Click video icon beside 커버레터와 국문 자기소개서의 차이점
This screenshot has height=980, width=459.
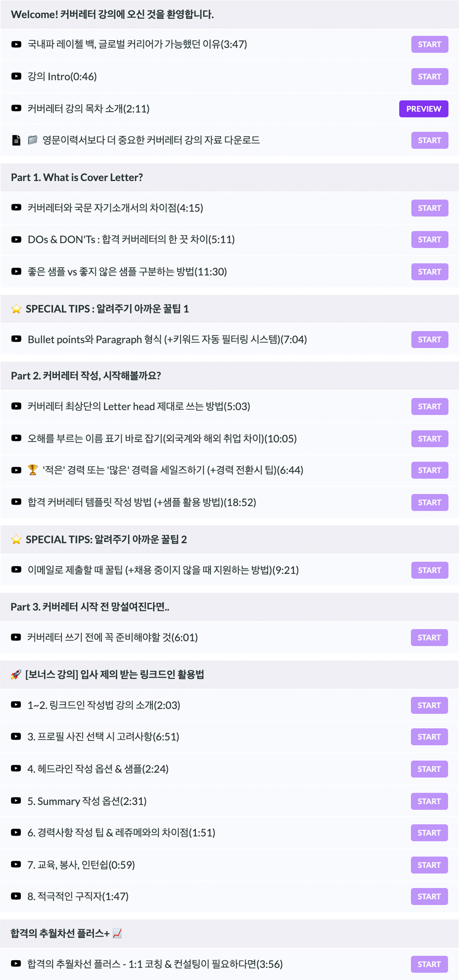(16, 208)
